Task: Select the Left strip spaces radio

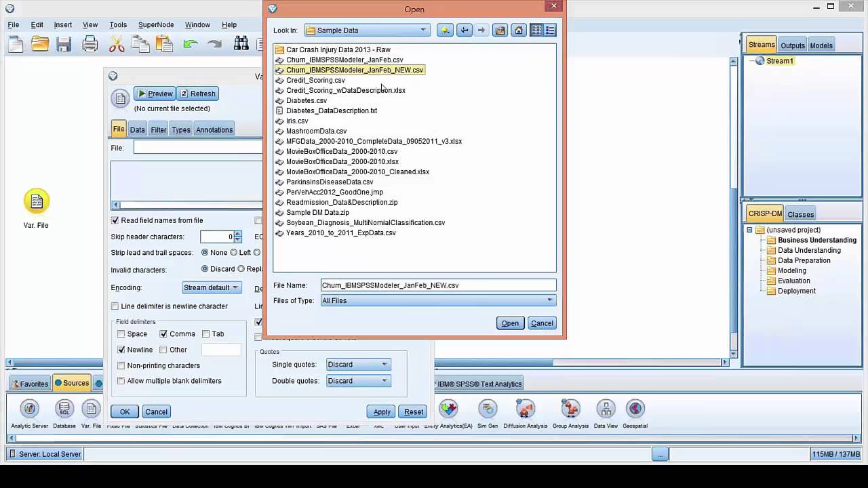Action: click(234, 252)
